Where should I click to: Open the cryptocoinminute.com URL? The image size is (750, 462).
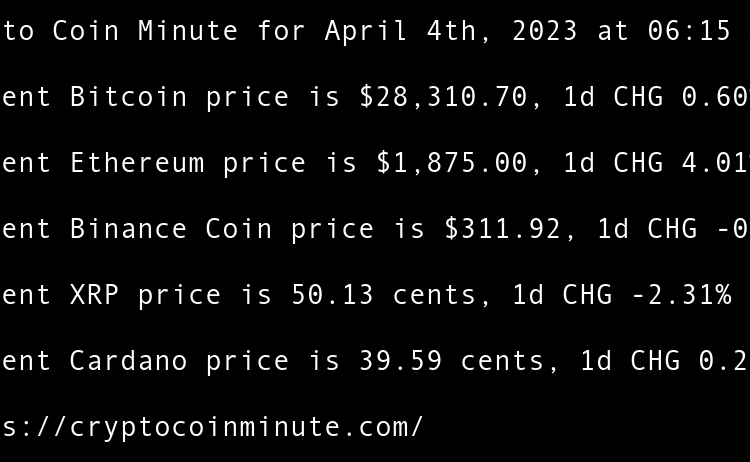point(213,427)
